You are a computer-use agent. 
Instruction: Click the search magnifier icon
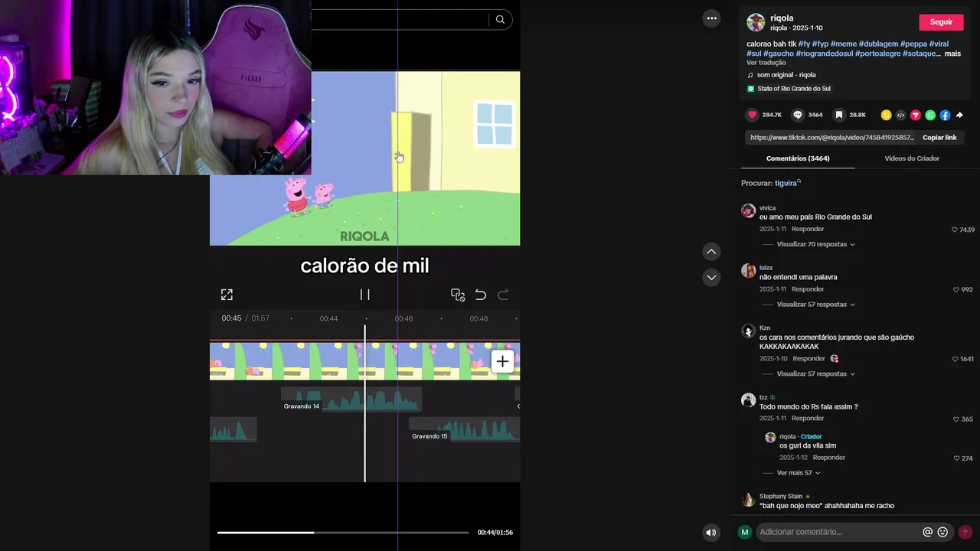(x=500, y=20)
